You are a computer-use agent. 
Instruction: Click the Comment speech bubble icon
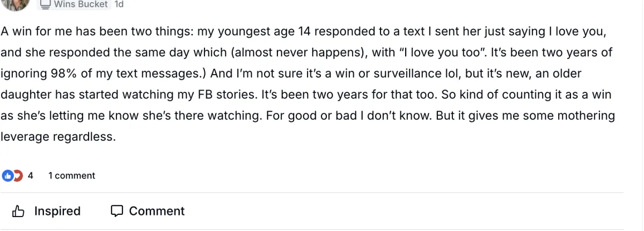tap(117, 211)
